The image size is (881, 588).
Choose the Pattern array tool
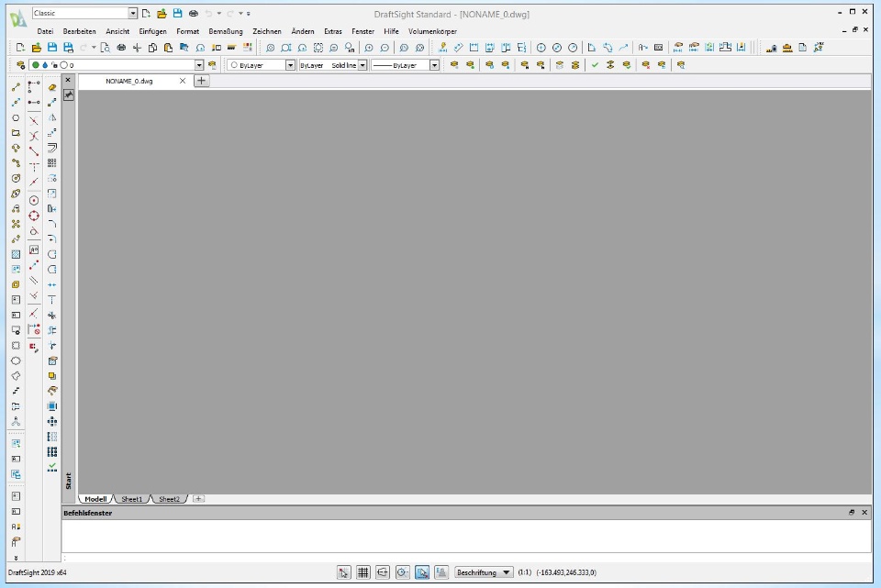tap(52, 163)
